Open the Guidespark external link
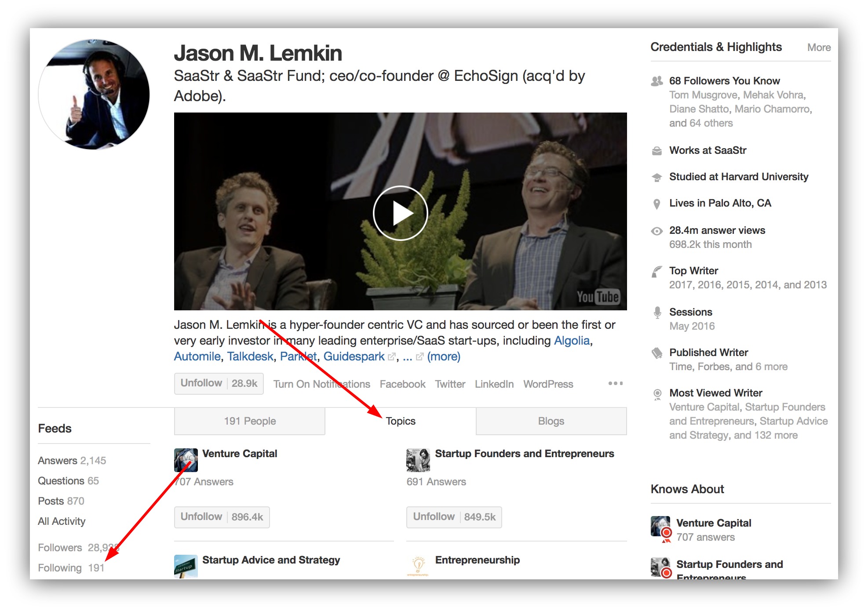868x611 pixels. (x=359, y=356)
